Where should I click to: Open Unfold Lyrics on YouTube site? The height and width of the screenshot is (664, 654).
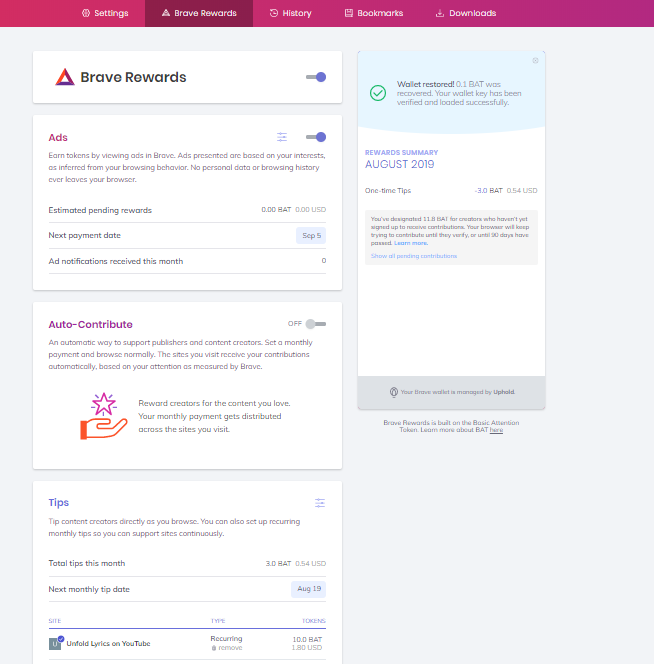pyautogui.click(x=108, y=644)
